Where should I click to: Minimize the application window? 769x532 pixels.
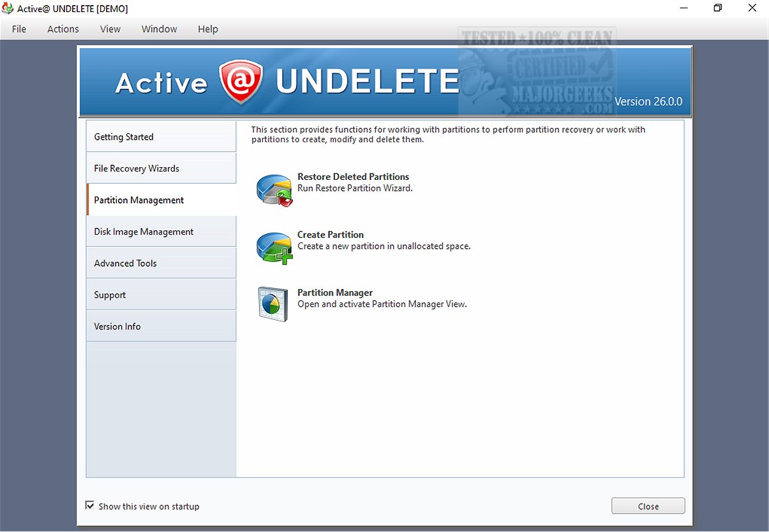(x=684, y=8)
